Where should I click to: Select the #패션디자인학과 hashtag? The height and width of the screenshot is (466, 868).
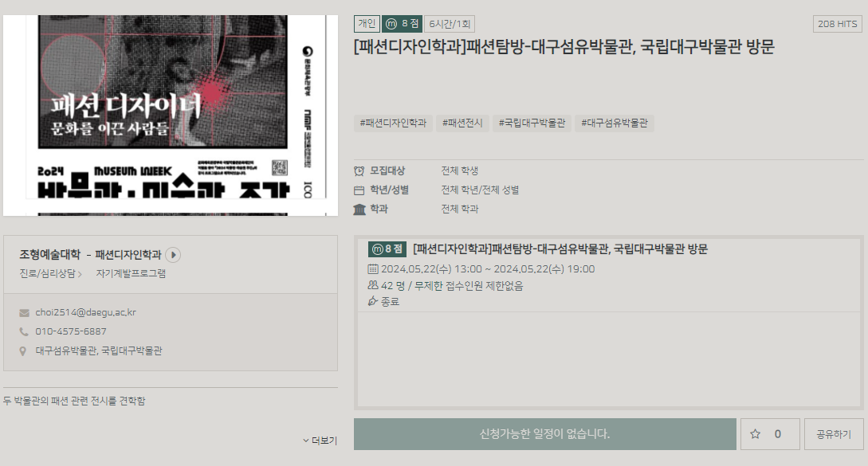[393, 123]
